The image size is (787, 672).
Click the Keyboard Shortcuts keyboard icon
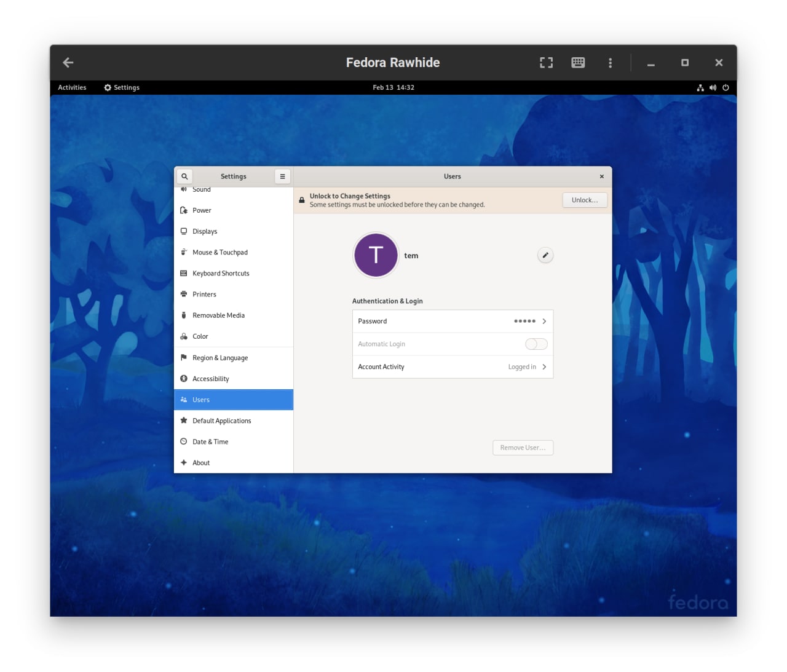tap(184, 273)
